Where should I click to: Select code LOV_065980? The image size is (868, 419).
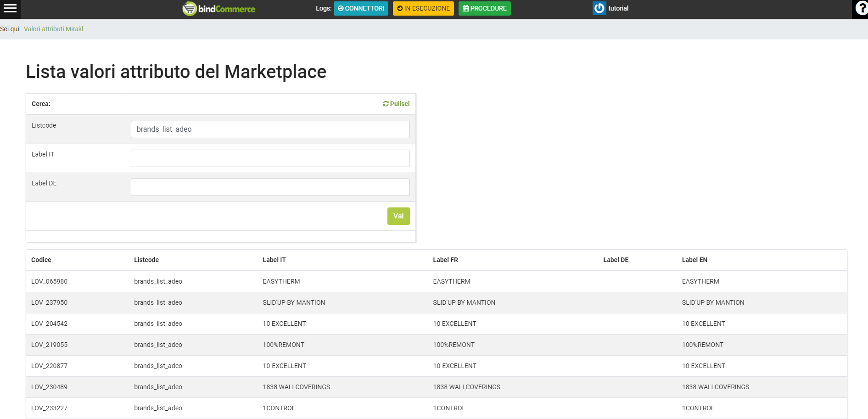tap(49, 281)
